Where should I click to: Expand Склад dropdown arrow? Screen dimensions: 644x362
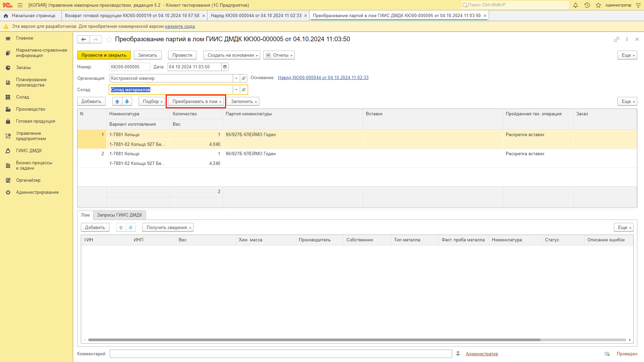point(236,90)
